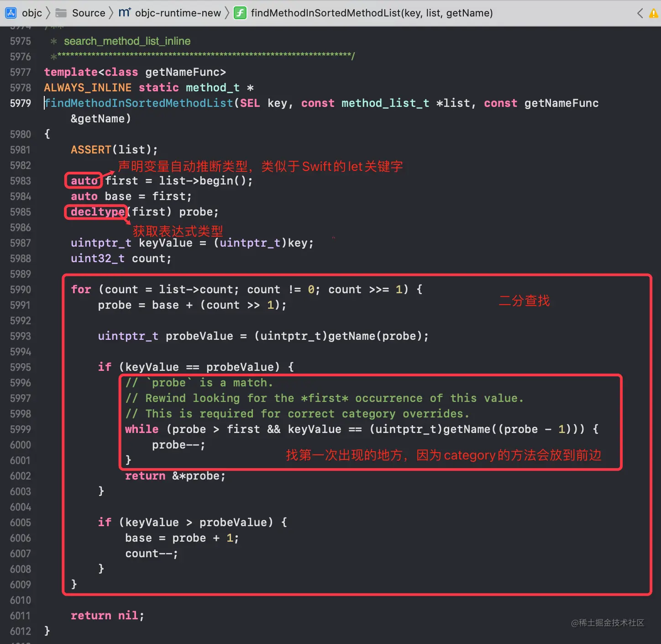Image resolution: width=661 pixels, height=644 pixels.
Task: Click the function symbol icon in jump bar
Action: coord(240,13)
